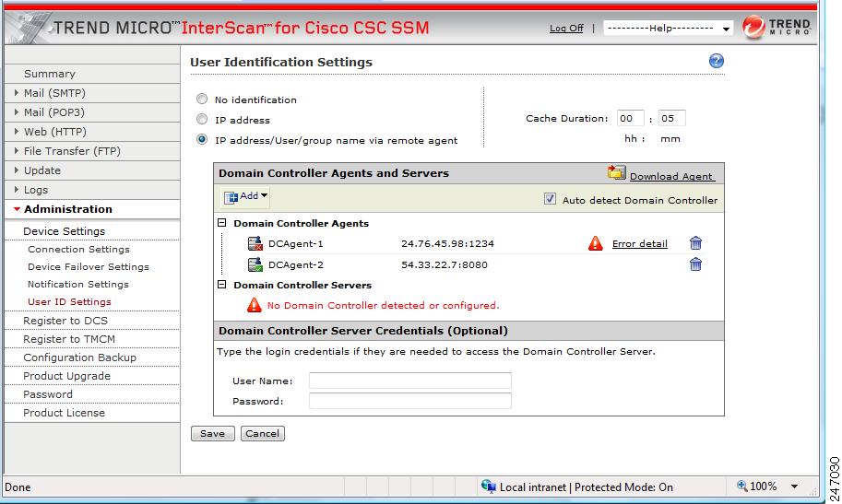This screenshot has height=504, width=842.
Task: Collapse the Domain Controller Agents section
Action: point(221,223)
